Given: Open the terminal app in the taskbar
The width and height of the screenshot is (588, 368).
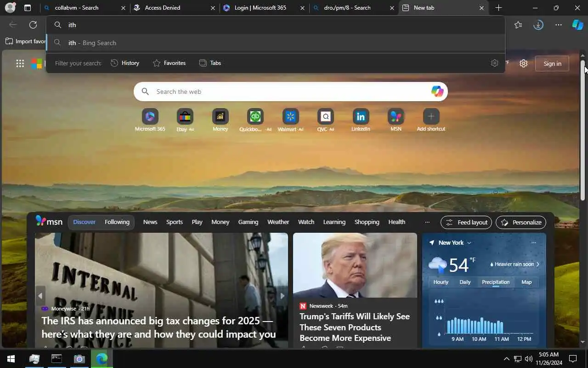Looking at the screenshot, I should tap(57, 359).
